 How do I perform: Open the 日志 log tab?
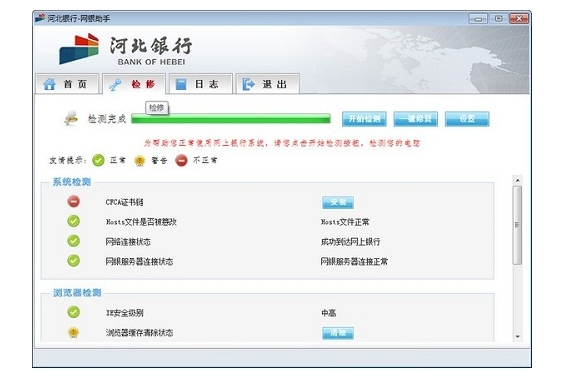click(x=201, y=84)
